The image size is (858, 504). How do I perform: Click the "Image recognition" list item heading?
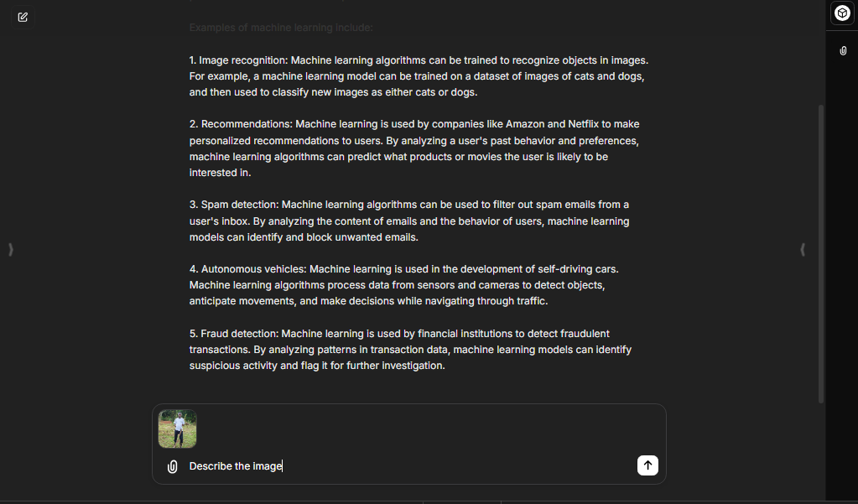tap(238, 60)
